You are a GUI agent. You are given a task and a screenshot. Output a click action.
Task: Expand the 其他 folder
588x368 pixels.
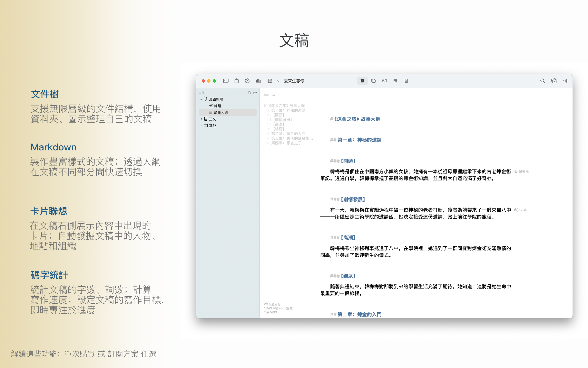201,126
